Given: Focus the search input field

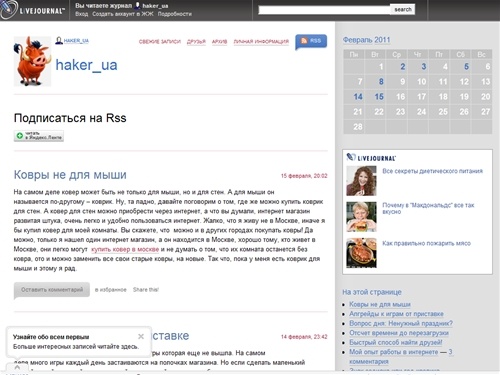Looking at the screenshot, I should point(324,10).
